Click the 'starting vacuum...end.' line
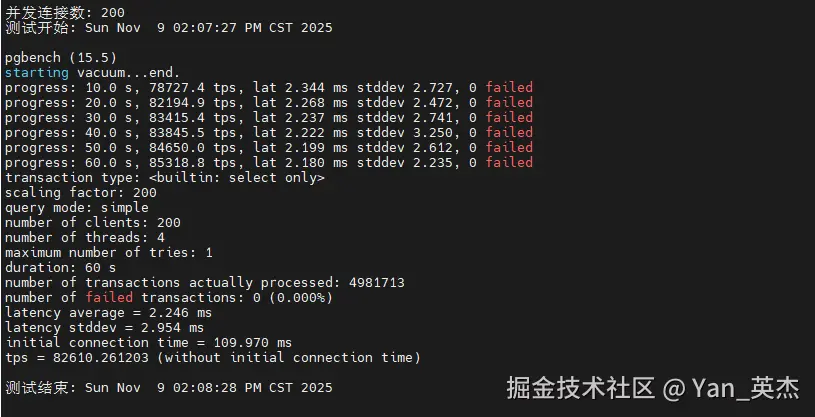The height and width of the screenshot is (417, 815). 92,72
